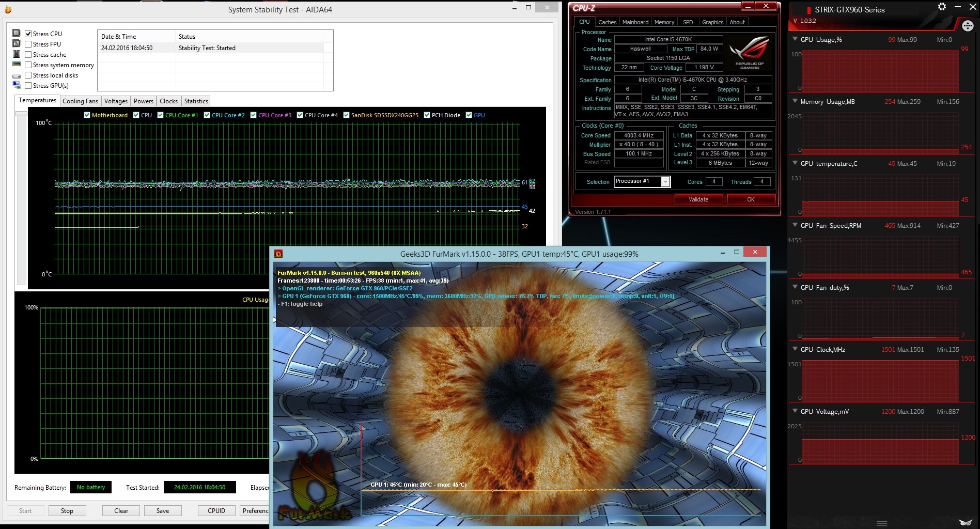Click OK in the CPU-Z window
The height and width of the screenshot is (529, 980).
[751, 199]
